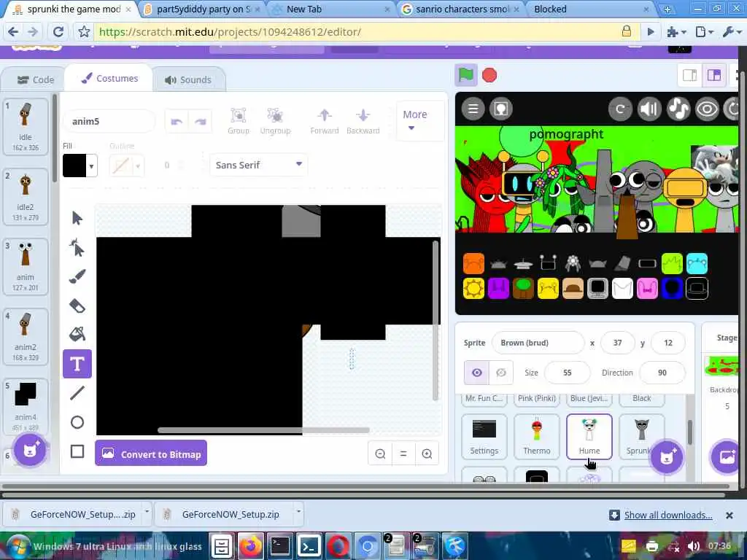Open the browser extensions puzzle menu
747x560 pixels.
click(x=676, y=32)
